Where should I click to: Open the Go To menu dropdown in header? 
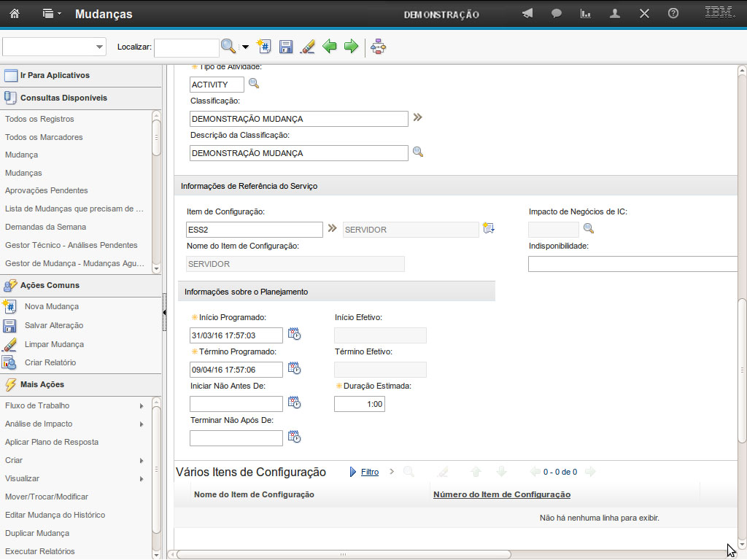pyautogui.click(x=51, y=14)
